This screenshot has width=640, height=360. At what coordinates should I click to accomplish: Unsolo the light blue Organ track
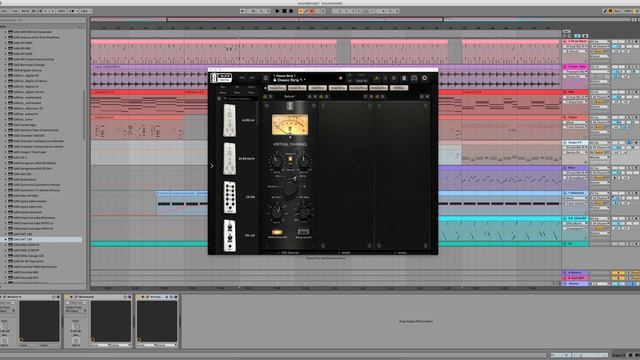[x=629, y=142]
